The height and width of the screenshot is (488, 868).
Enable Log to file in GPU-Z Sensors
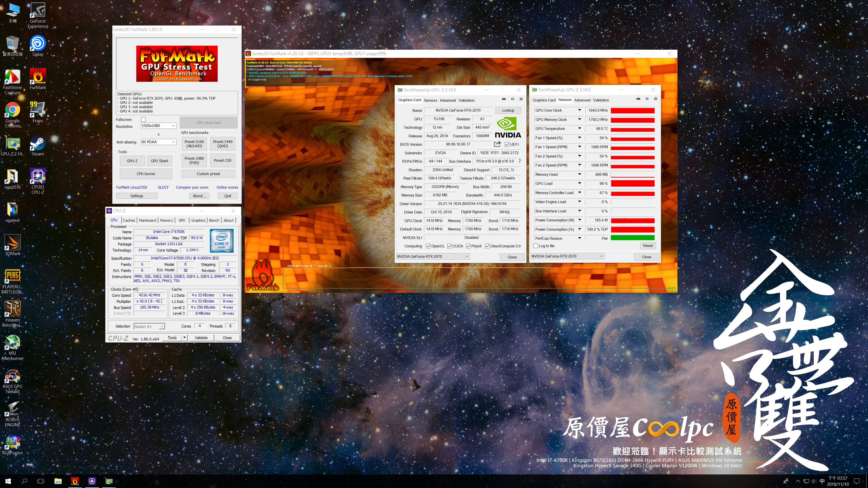536,246
